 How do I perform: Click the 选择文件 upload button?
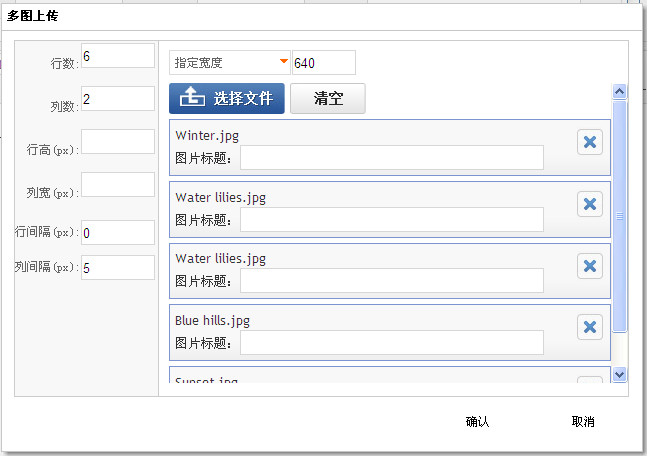[227, 99]
